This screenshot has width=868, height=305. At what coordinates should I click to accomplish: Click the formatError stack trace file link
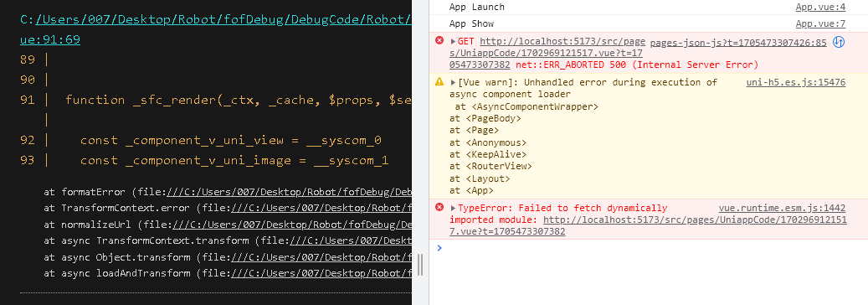[289, 193]
